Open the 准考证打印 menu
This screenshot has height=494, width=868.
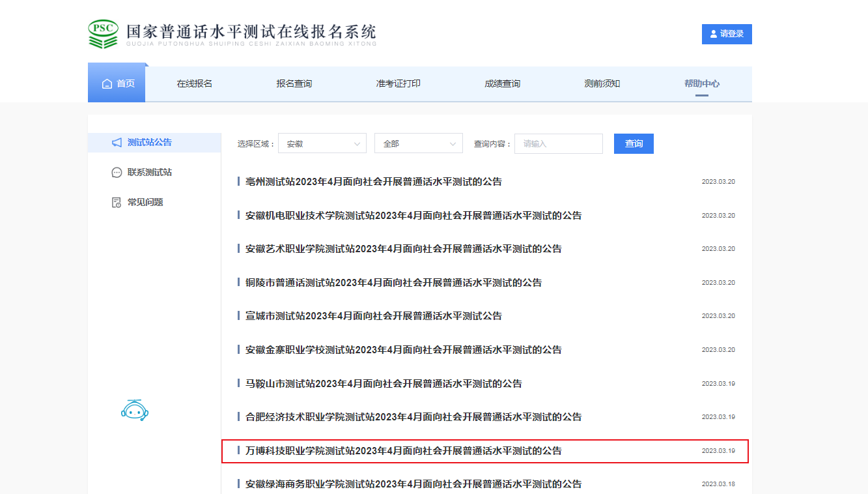[399, 83]
